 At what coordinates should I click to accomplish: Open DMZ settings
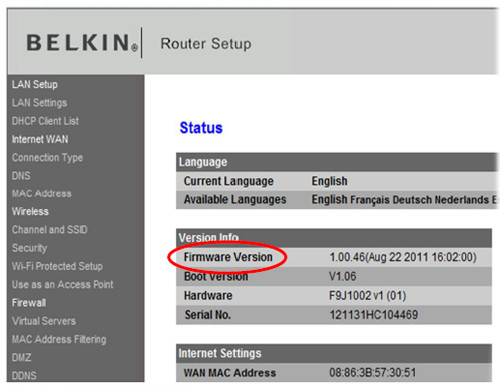(22, 358)
